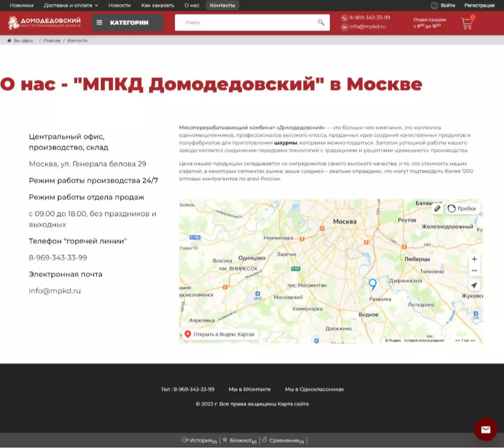
Task: Zoom out on the map
Action: point(474,271)
